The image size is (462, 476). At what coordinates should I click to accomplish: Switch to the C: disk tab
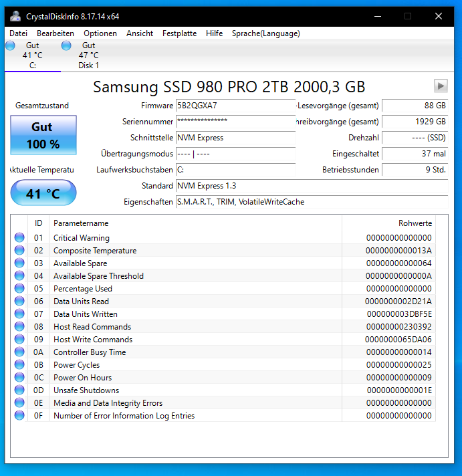click(x=33, y=55)
